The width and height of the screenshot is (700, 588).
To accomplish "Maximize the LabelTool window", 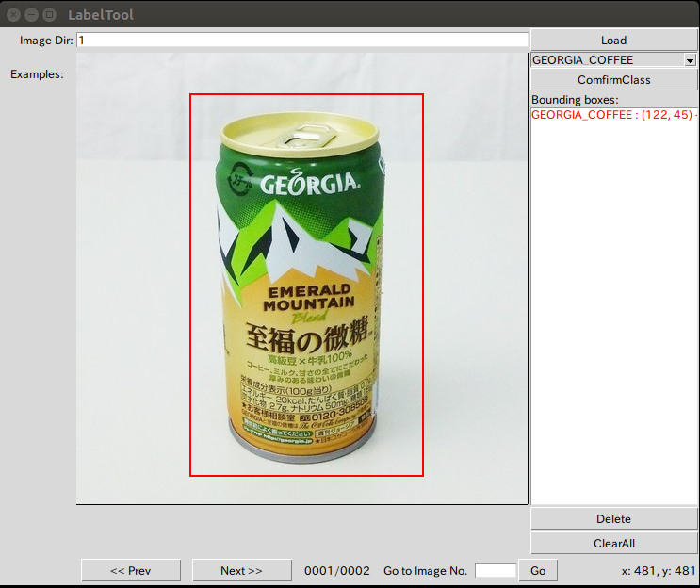I will click(49, 15).
